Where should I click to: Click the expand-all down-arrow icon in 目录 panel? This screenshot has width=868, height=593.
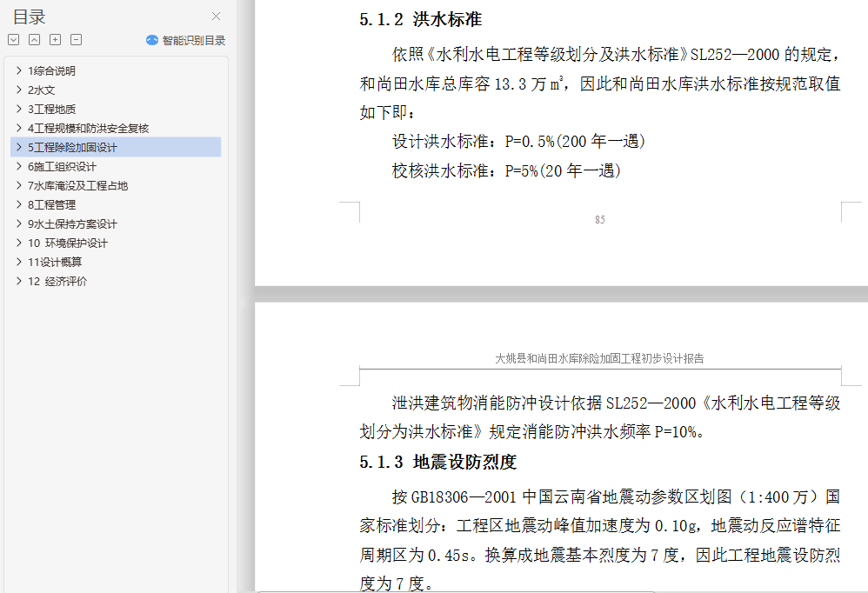pos(14,40)
